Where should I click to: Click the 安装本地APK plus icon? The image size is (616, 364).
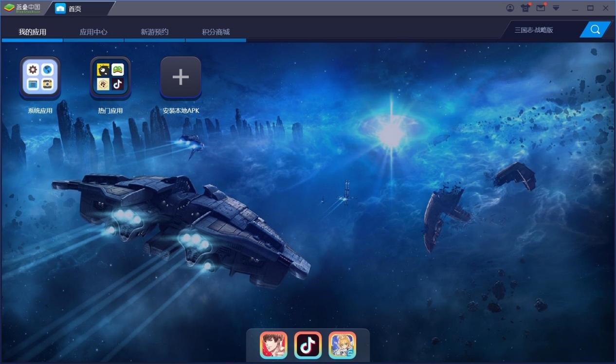(x=181, y=77)
